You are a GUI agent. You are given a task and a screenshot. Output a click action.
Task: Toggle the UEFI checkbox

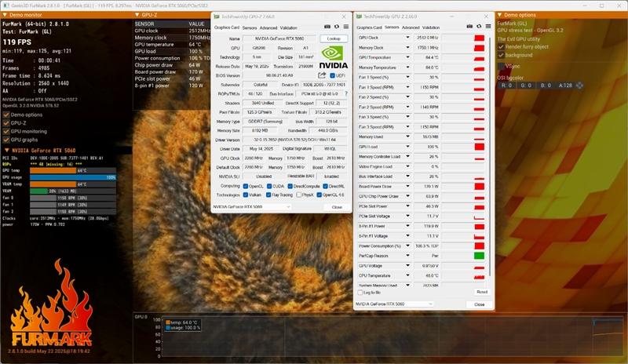(332, 75)
